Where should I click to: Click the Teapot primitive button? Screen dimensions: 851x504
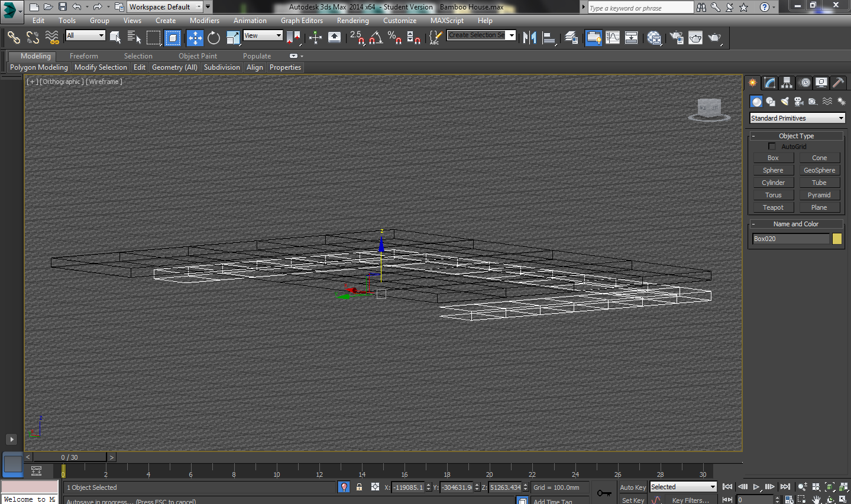click(774, 207)
